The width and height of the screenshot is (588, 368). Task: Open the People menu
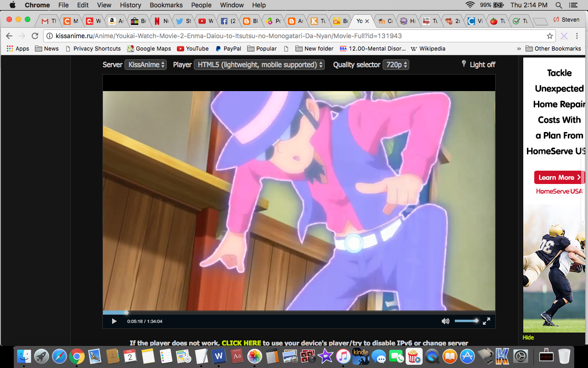[x=201, y=5]
